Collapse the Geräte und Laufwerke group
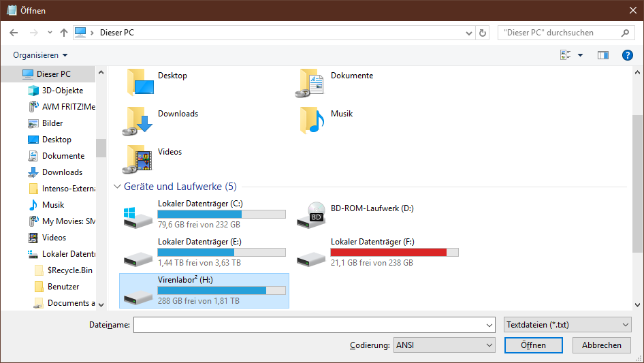This screenshot has height=363, width=644. pyautogui.click(x=117, y=187)
